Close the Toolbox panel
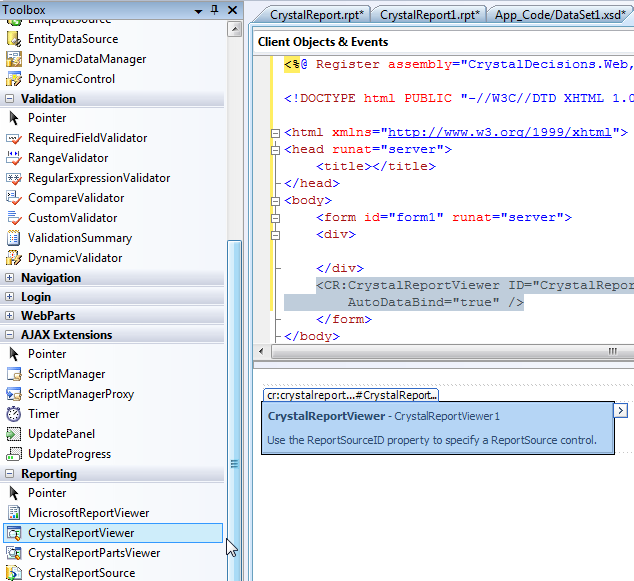Screen dimensions: 634x581 tap(232, 10)
